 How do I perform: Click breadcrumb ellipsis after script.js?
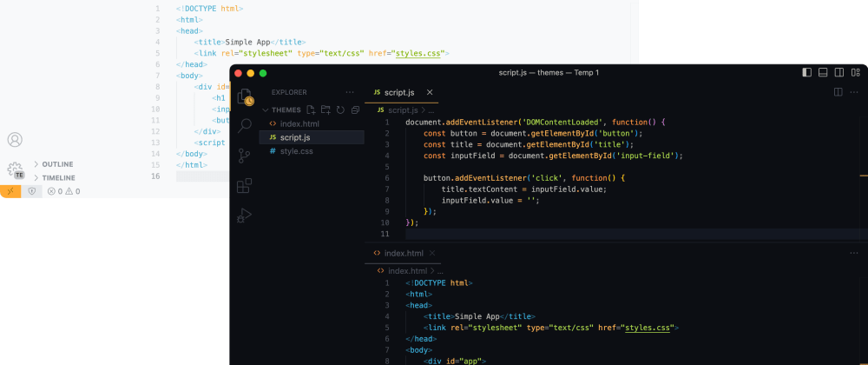(x=431, y=110)
